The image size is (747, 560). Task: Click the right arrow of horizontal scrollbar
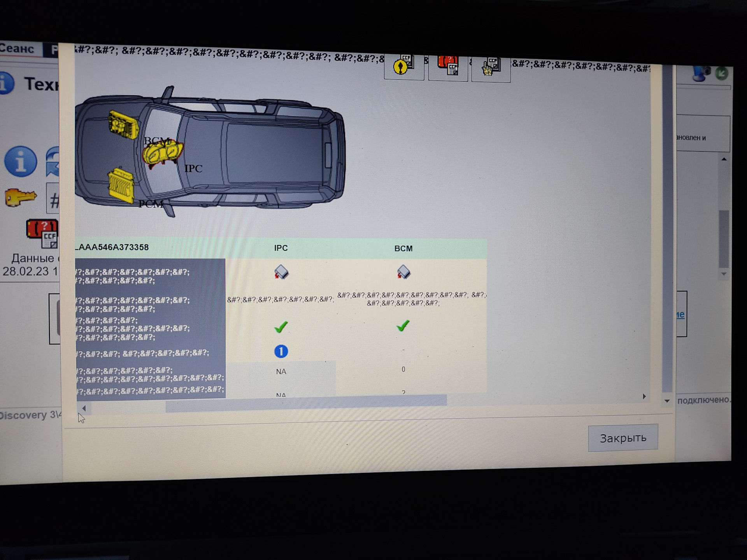tap(644, 396)
